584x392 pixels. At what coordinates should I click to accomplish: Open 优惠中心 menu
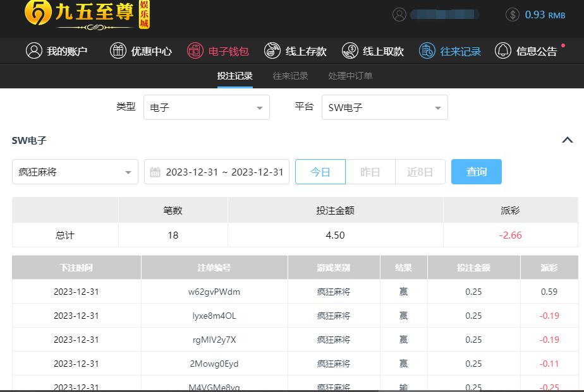[141, 50]
